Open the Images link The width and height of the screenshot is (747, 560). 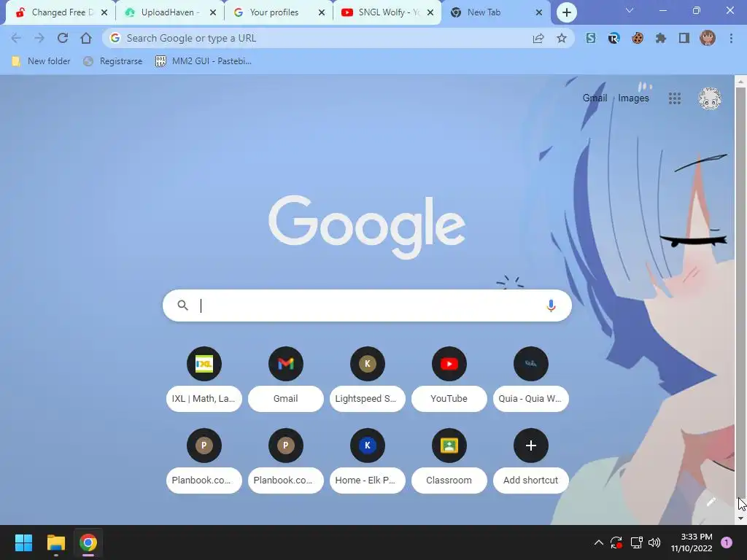tap(633, 98)
